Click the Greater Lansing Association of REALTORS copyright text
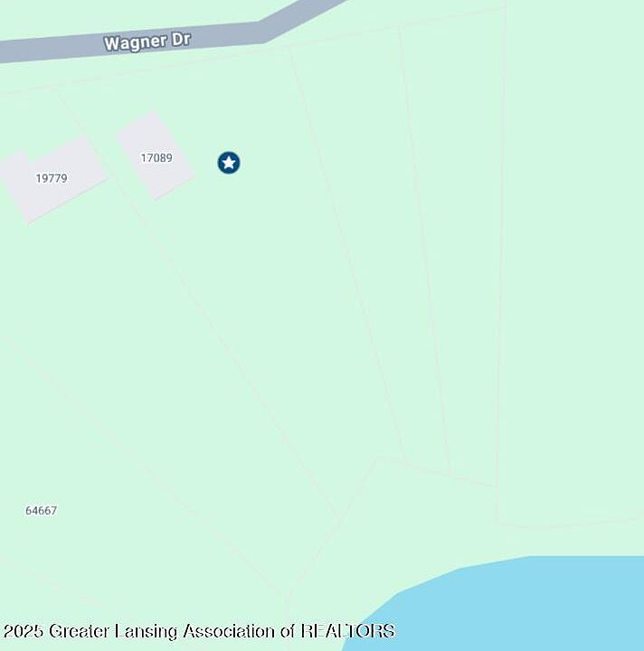 click(x=199, y=631)
